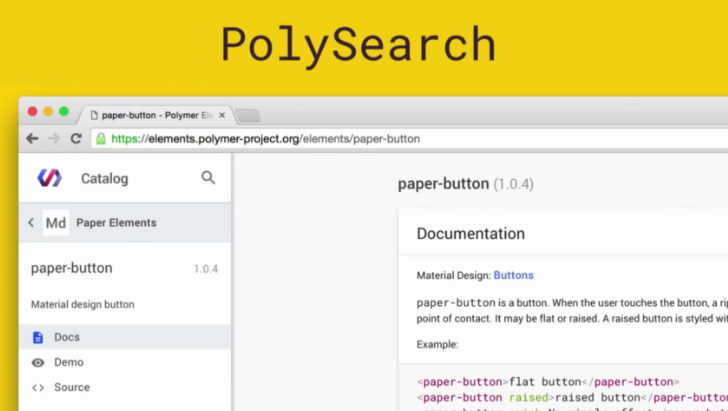Select the paper-button - Polymer tab
The image size is (728, 411).
157,115
